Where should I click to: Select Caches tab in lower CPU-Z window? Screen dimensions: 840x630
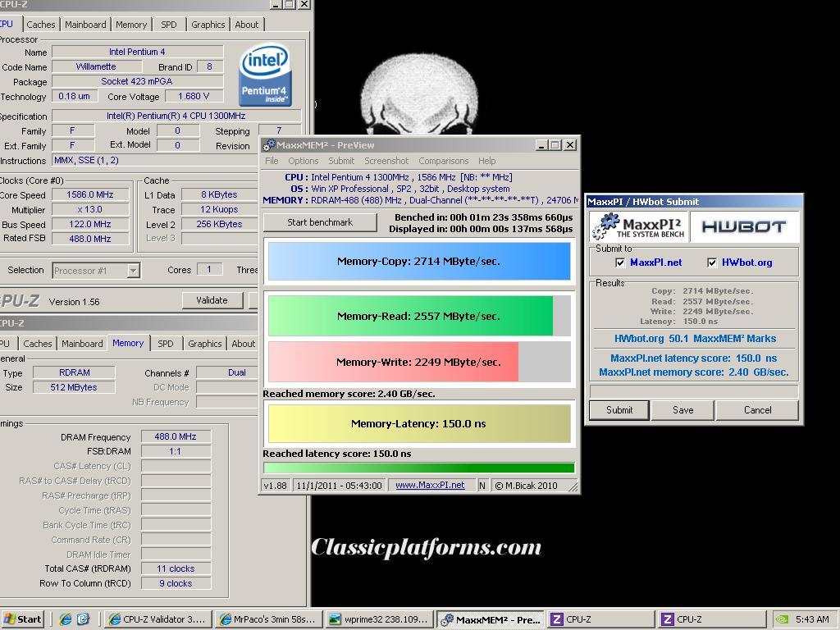(38, 344)
